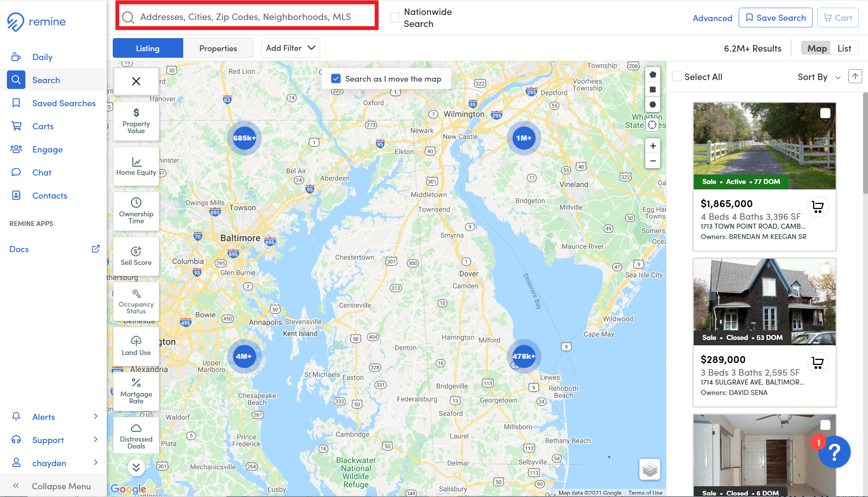The height and width of the screenshot is (497, 868).
Task: Open Google Maps Terms of Use
Action: coord(645,493)
